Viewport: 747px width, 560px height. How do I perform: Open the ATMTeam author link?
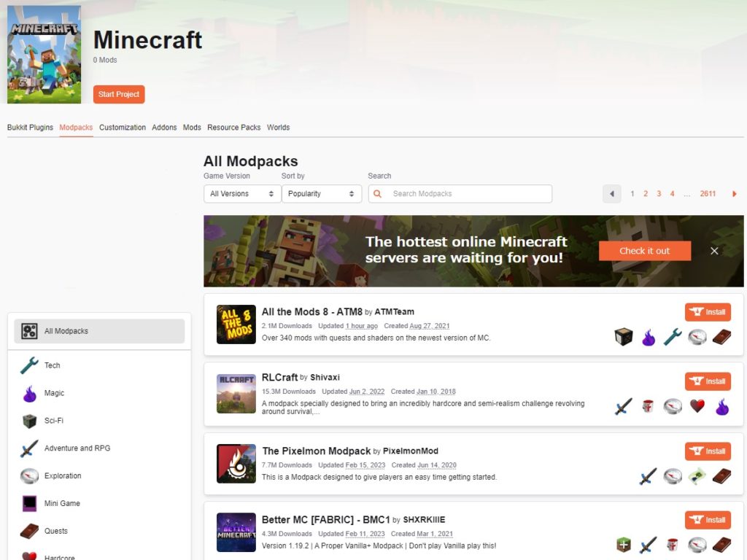395,312
